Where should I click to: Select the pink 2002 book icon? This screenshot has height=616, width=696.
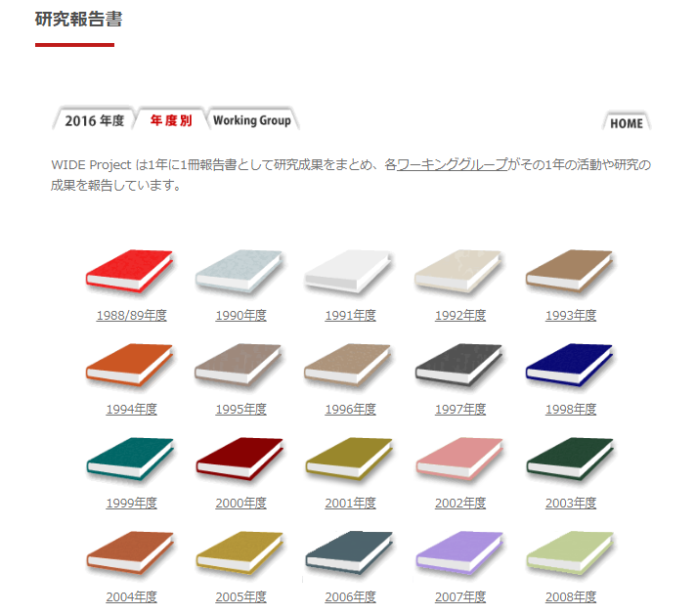pyautogui.click(x=459, y=459)
